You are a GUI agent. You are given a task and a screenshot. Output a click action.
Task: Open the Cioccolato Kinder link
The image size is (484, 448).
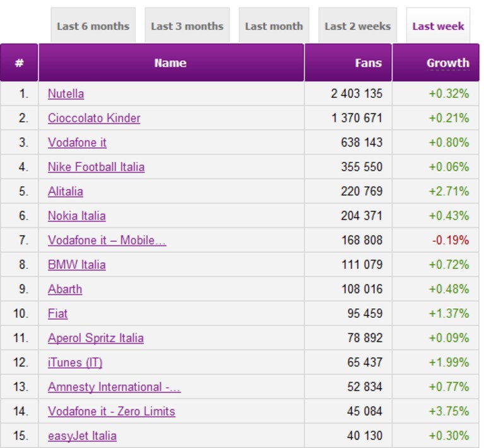coord(94,118)
